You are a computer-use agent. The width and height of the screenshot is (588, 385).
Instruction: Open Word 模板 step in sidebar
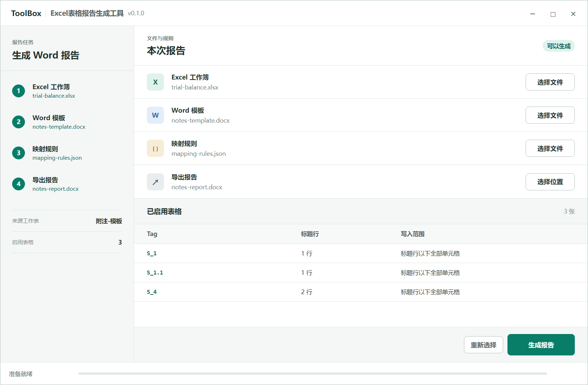[x=67, y=122]
